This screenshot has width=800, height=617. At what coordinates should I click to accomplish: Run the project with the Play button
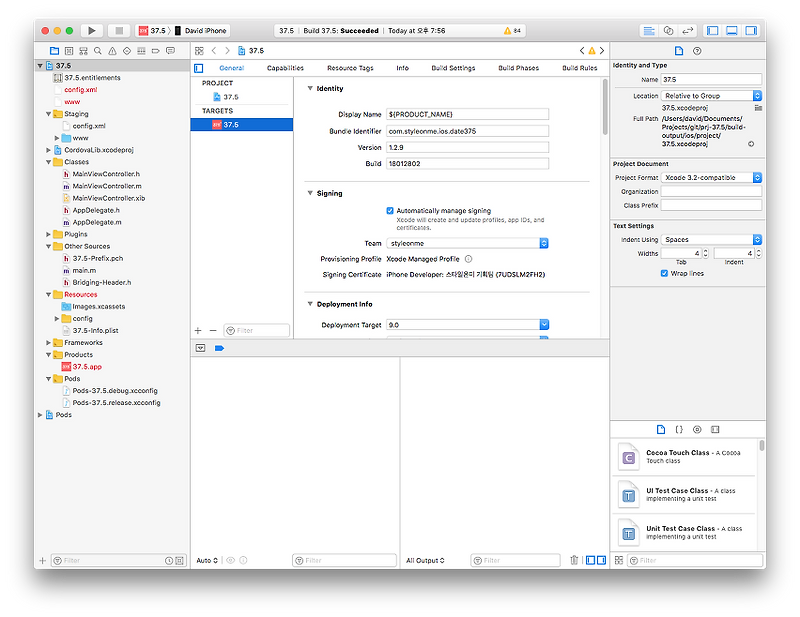click(92, 31)
